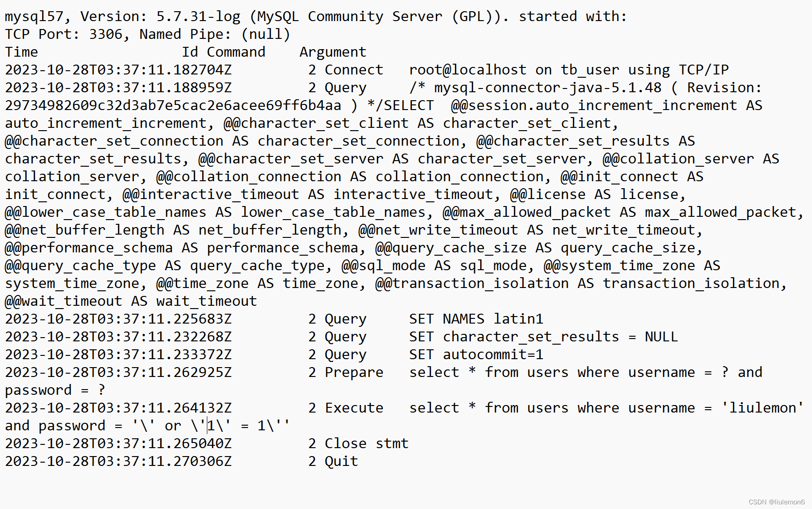
Task: Click the 'Quit' command entry
Action: click(x=341, y=461)
